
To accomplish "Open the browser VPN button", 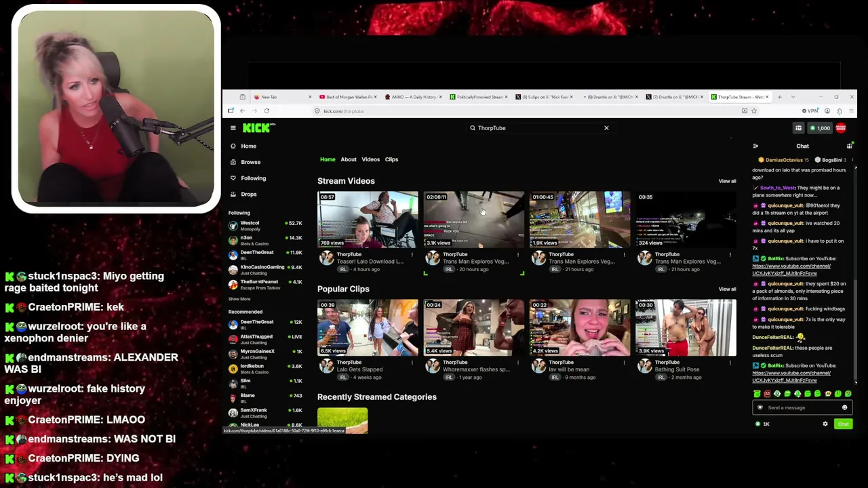I will point(810,111).
